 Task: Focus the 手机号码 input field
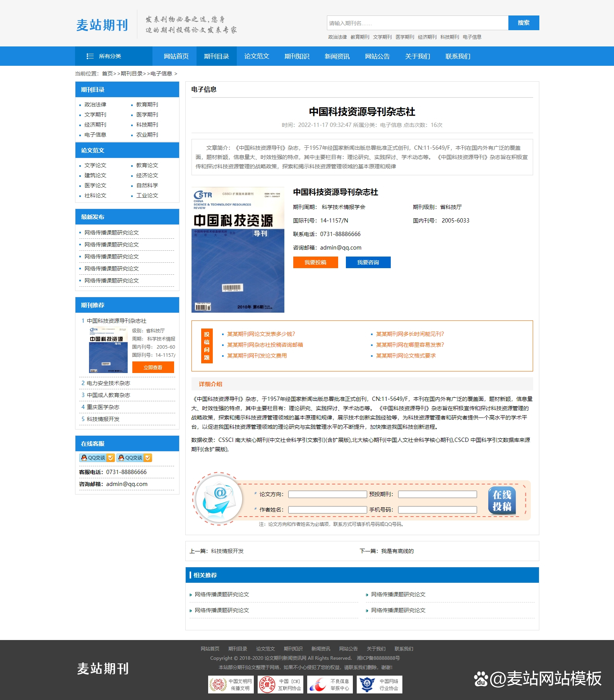tap(438, 510)
